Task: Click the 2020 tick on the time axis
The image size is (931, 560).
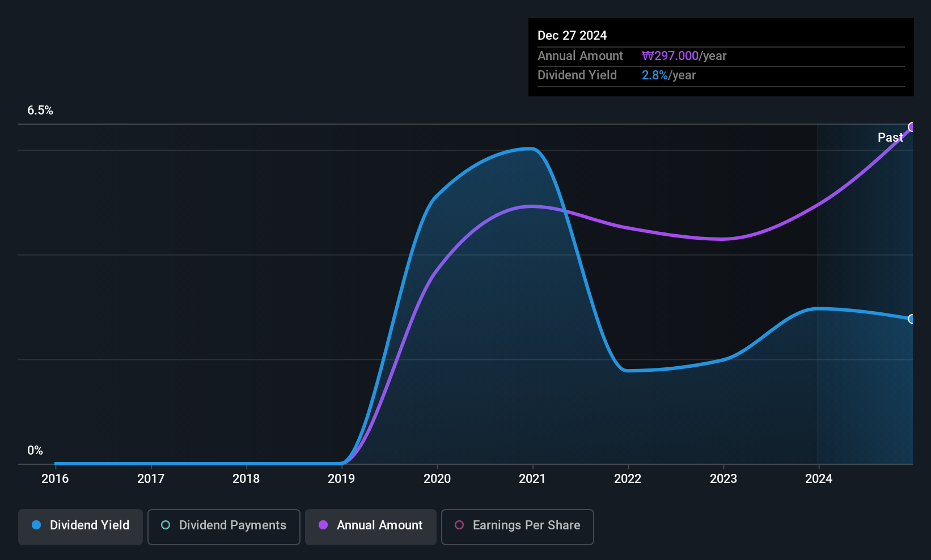Action: [x=437, y=479]
